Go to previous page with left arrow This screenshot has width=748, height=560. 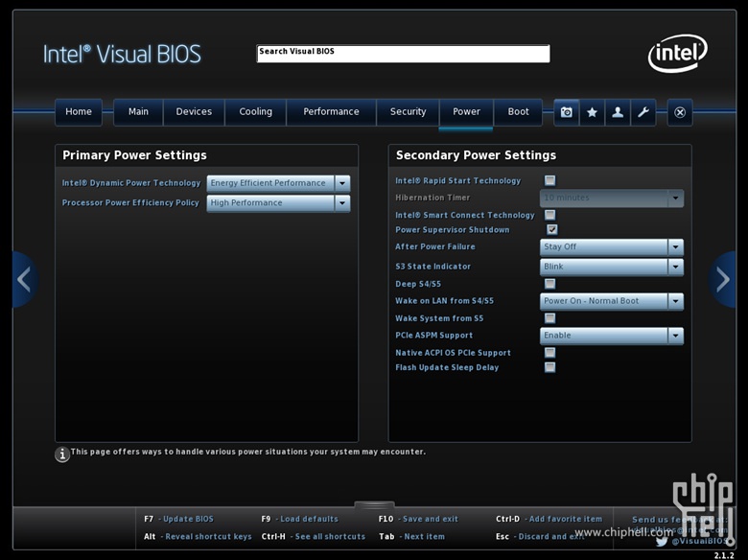(x=24, y=279)
